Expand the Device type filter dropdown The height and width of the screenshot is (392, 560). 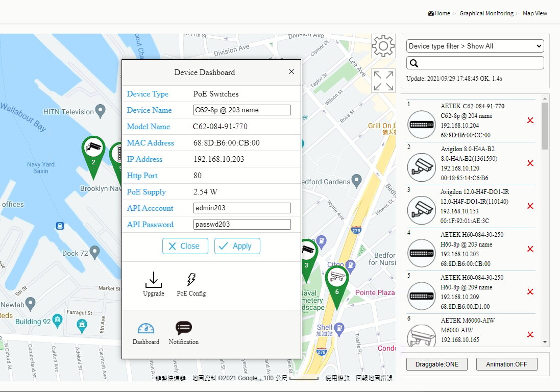coord(475,46)
